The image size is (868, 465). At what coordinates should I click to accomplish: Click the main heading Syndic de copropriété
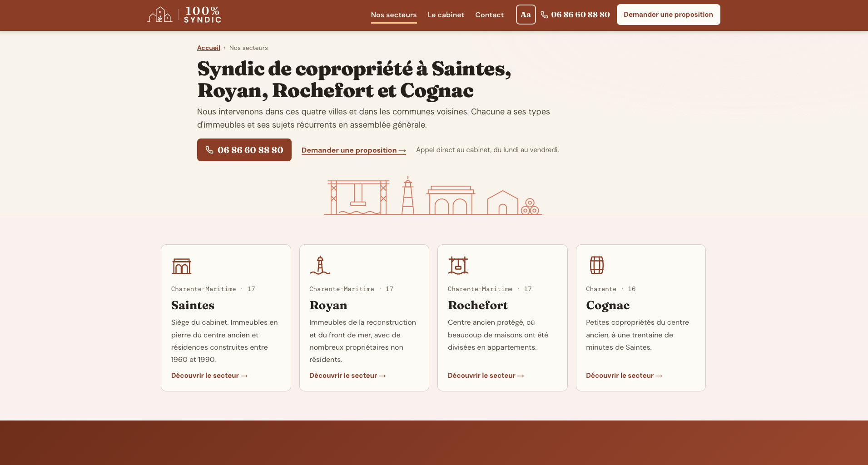click(354, 79)
